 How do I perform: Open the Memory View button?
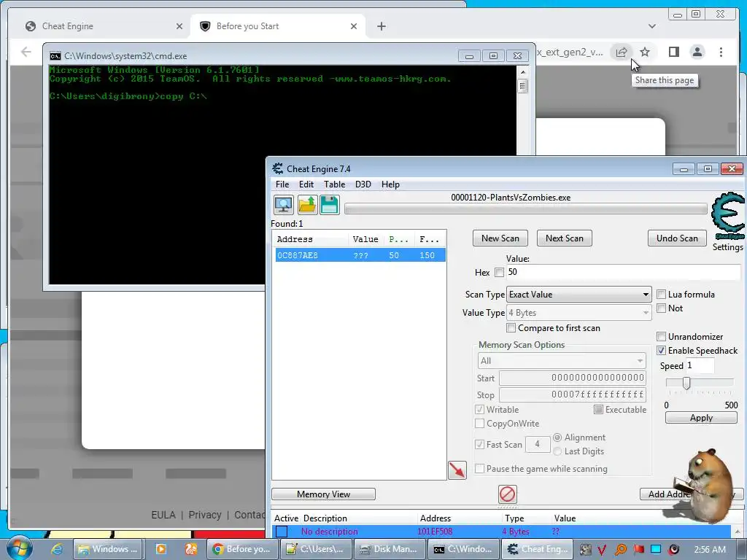coord(323,494)
